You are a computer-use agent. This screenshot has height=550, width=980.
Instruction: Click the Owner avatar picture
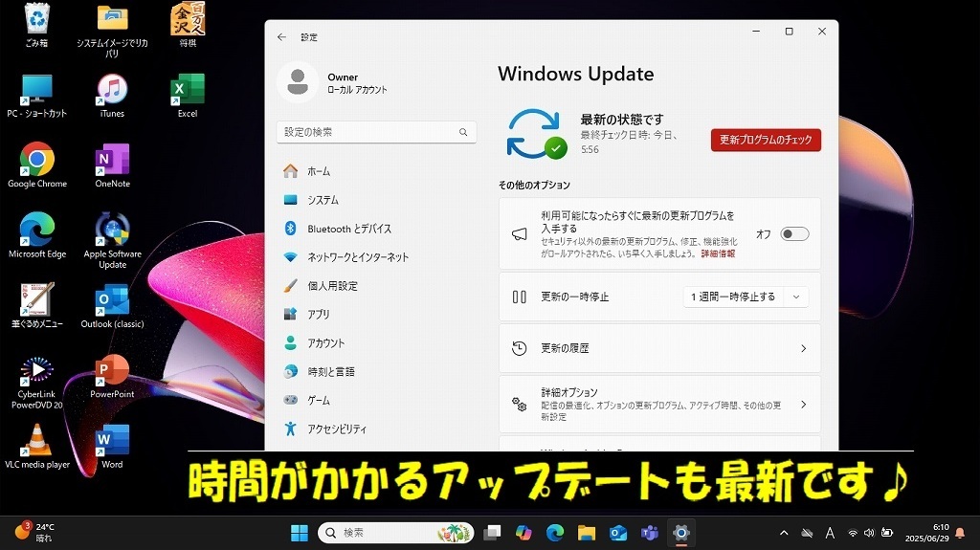(298, 82)
